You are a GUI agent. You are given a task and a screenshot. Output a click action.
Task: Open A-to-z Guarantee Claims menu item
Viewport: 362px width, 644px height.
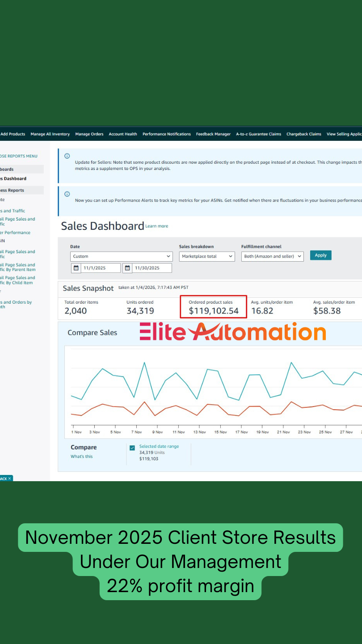[258, 134]
